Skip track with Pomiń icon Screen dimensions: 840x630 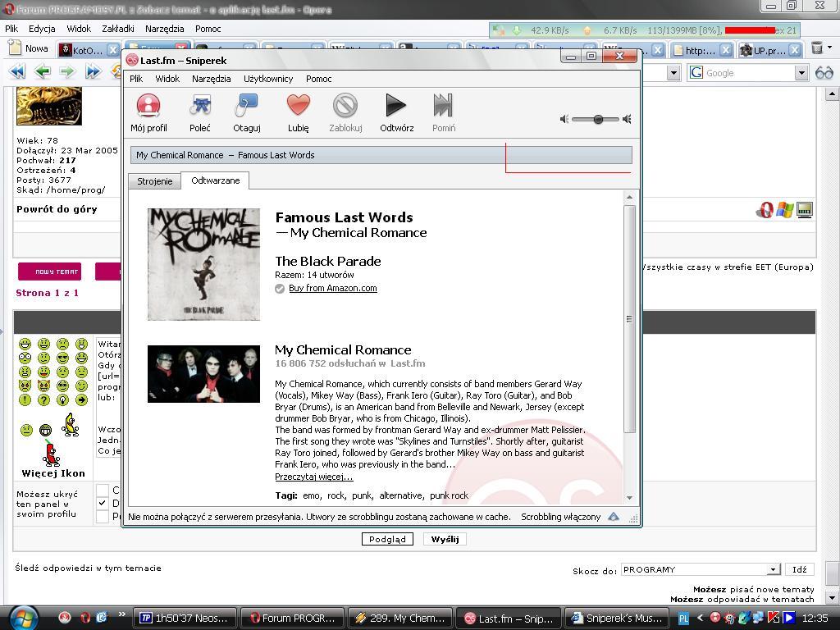click(444, 112)
